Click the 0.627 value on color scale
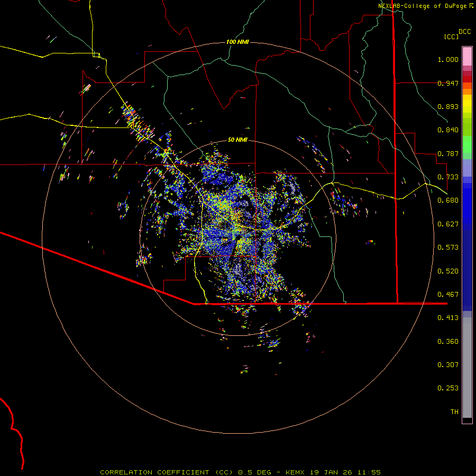The height and width of the screenshot is (476, 476). (448, 224)
